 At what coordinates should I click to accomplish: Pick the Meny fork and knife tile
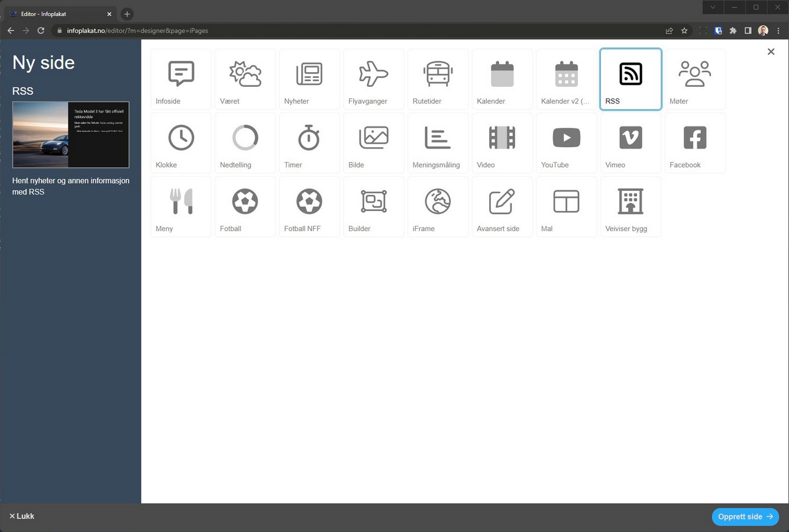[181, 207]
